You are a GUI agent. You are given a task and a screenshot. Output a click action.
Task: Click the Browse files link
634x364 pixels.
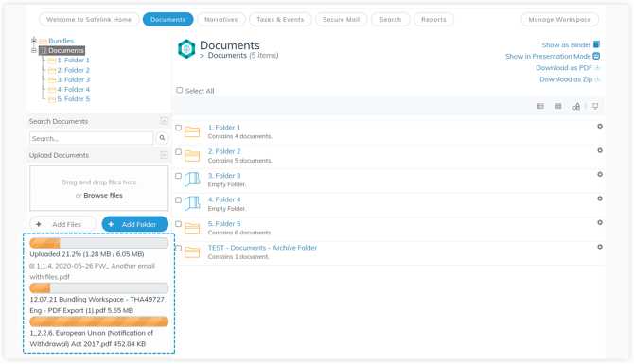coord(103,195)
